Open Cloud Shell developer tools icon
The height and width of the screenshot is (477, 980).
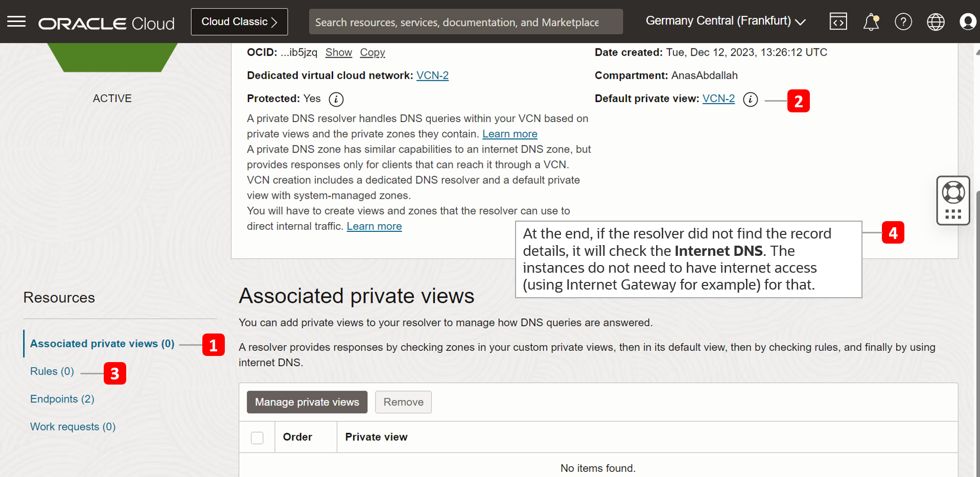[x=838, y=21]
